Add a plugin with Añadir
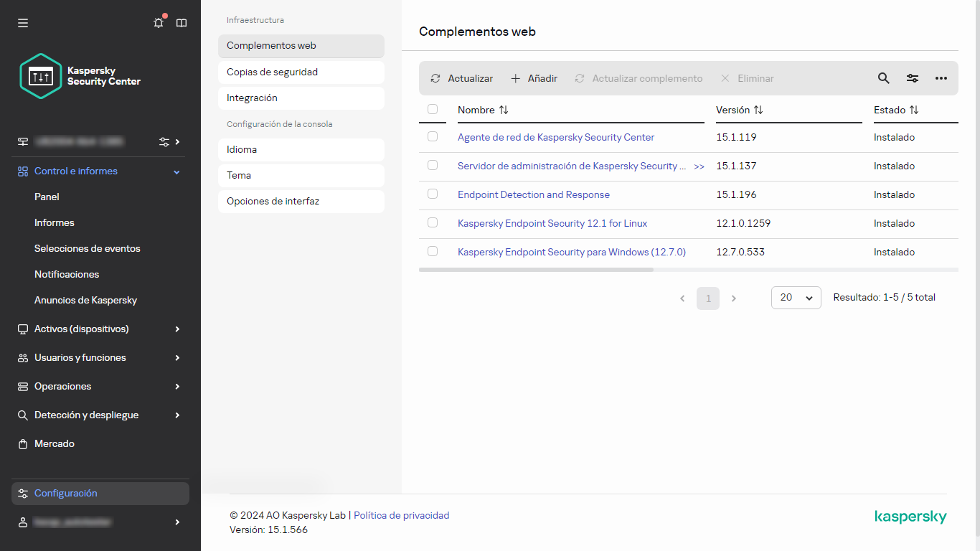Image resolution: width=980 pixels, height=551 pixels. pyautogui.click(x=534, y=78)
